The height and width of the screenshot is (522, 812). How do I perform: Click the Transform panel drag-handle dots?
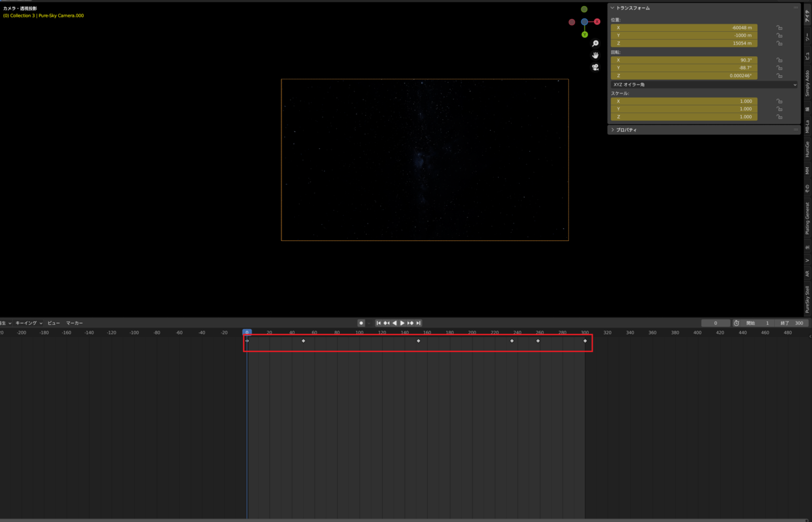coord(794,7)
